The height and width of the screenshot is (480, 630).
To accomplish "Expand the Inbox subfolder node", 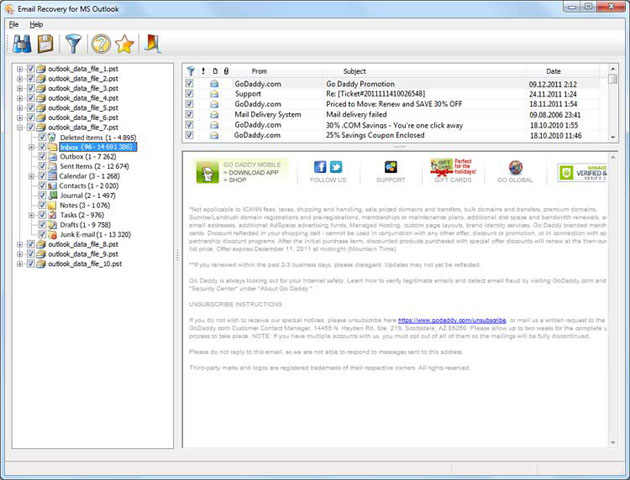I will click(x=31, y=147).
